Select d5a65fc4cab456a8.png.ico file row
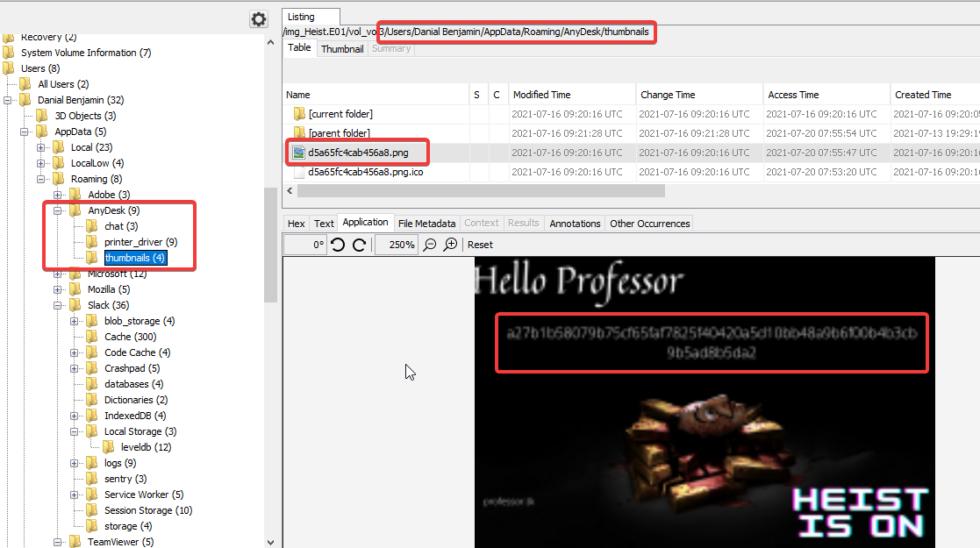 click(366, 172)
